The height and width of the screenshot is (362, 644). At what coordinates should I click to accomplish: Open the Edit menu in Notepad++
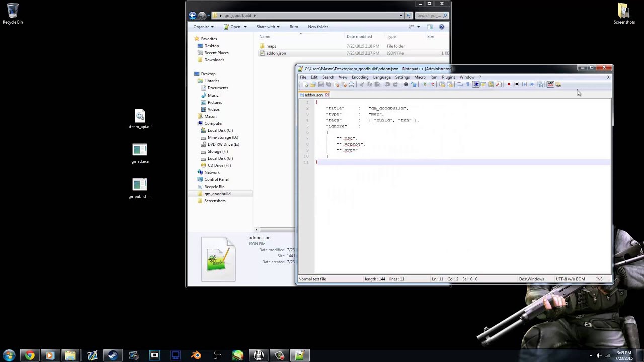pyautogui.click(x=314, y=77)
